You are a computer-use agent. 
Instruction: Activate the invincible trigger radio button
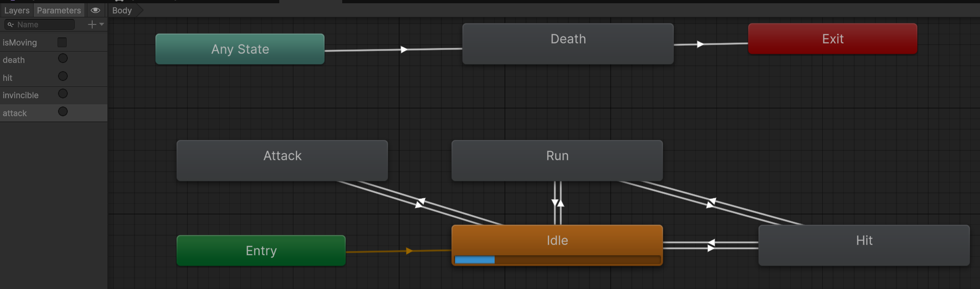(x=63, y=94)
